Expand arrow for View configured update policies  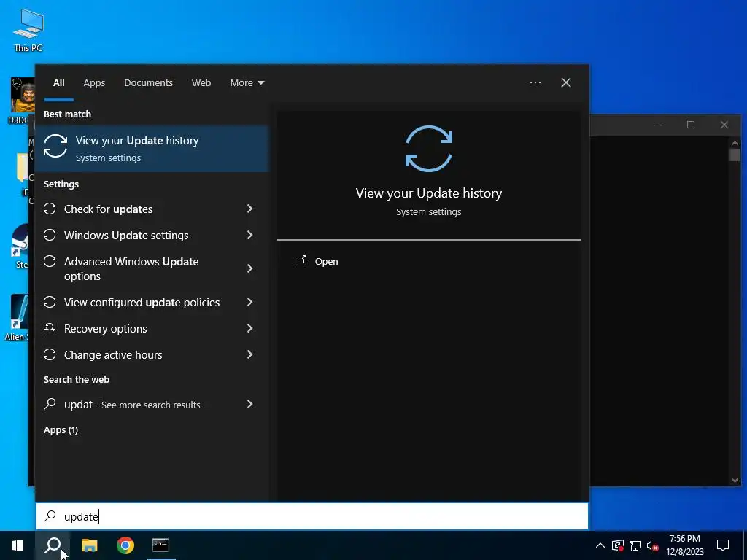[249, 302]
